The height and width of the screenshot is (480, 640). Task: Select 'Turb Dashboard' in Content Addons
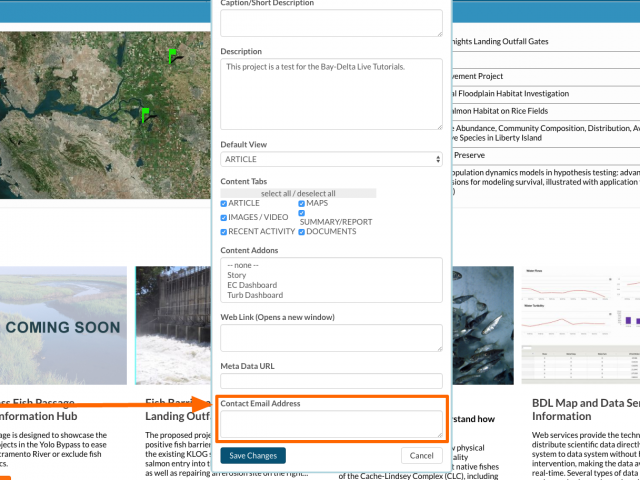pyautogui.click(x=255, y=295)
